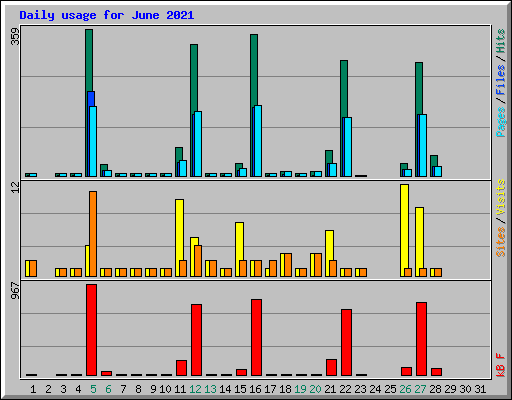This screenshot has width=512, height=400.
Task: Click the red KB bar for day 22
Action: tap(346, 342)
